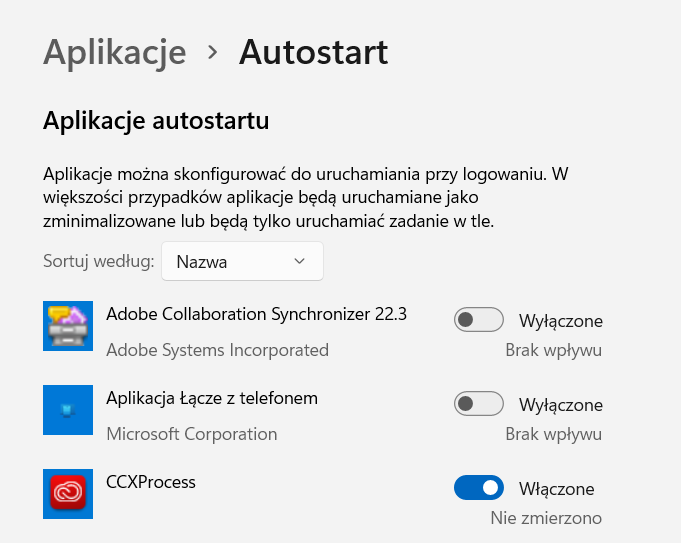Click the red CCXProcess Creative Cloud icon
This screenshot has width=681, height=543.
point(68,494)
